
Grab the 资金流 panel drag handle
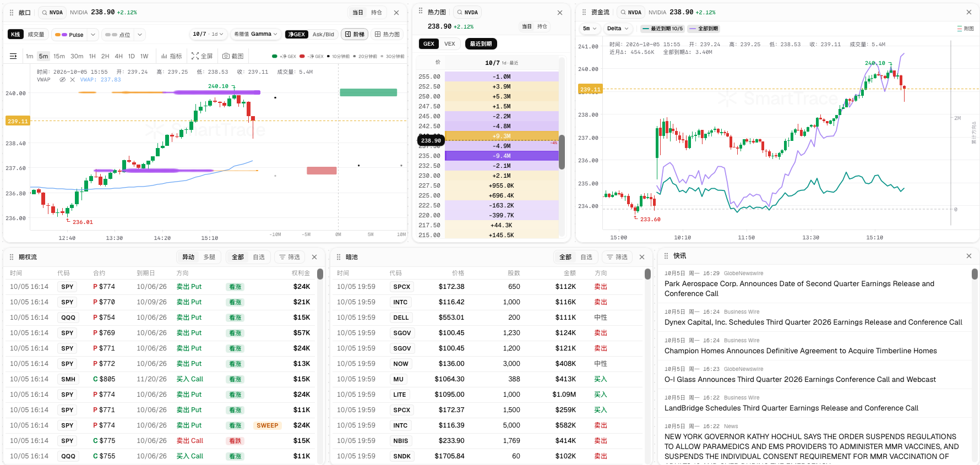tap(584, 12)
